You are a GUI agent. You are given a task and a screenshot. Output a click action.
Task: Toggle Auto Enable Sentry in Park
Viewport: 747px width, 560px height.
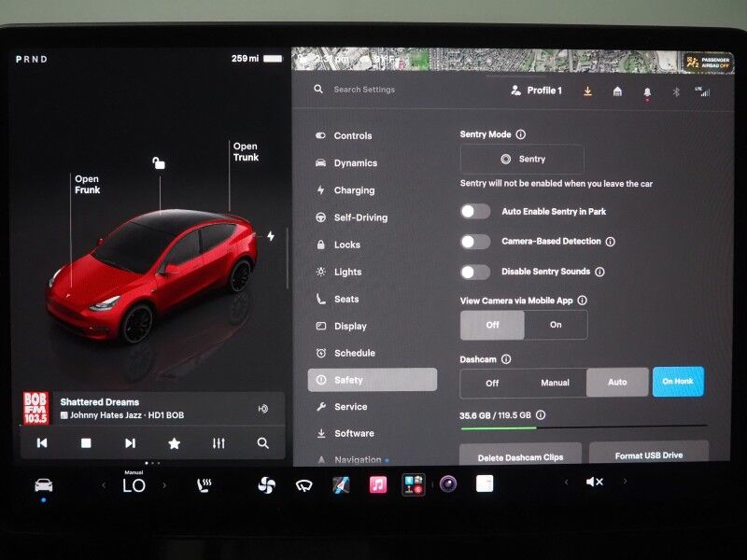coord(475,212)
